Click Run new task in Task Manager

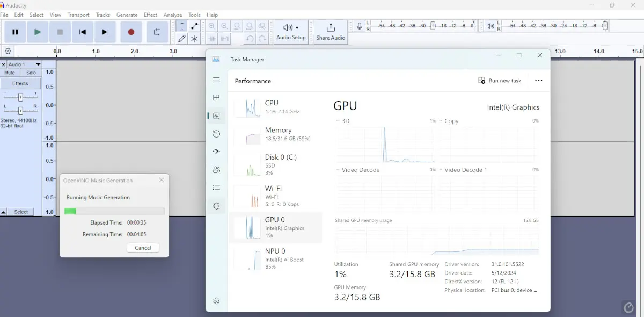coord(500,81)
